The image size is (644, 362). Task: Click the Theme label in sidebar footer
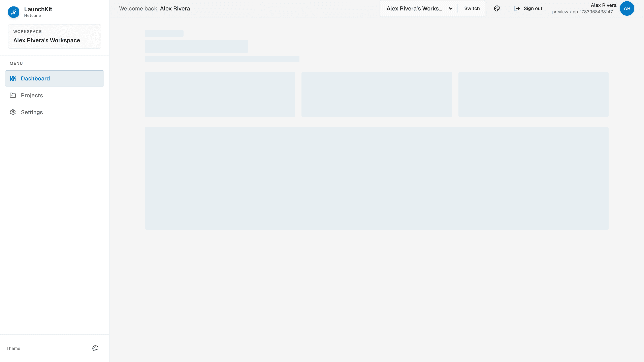click(x=13, y=348)
